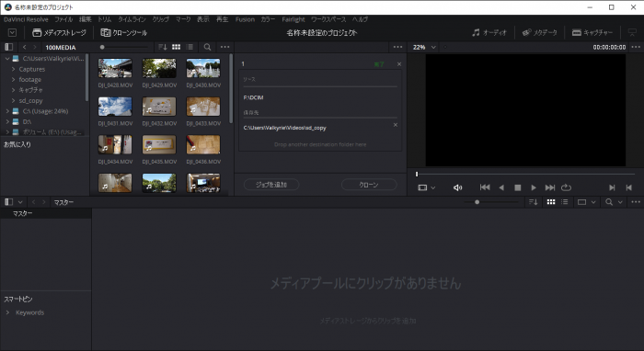Collapse the C:\Users\Valkyrie folder tree
The width and height of the screenshot is (644, 351).
tap(7, 59)
